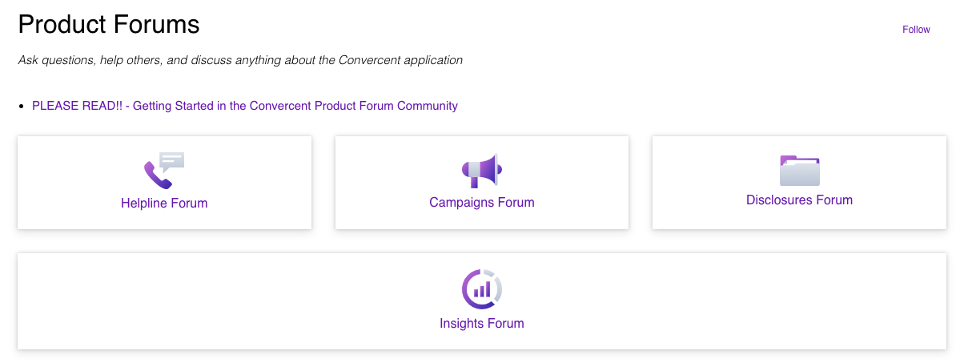
Task: Click the bullet point before PLEASE READ
Action: [x=22, y=107]
